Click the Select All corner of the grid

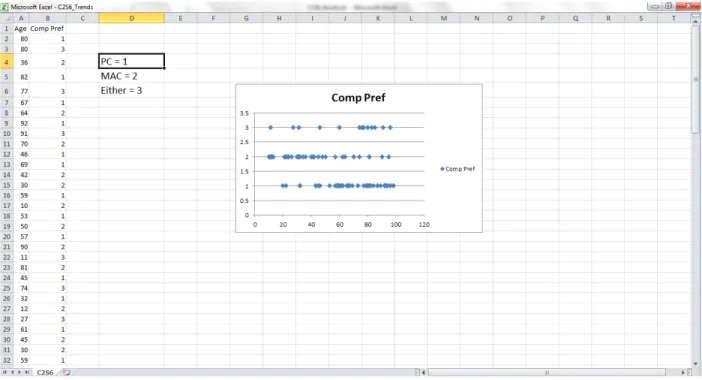(x=6, y=18)
